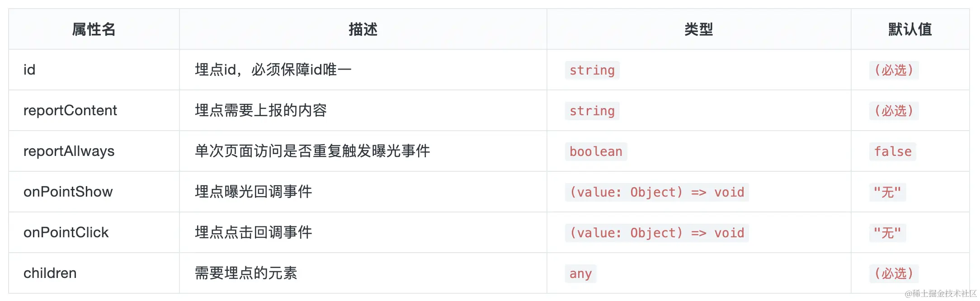Viewport: 980px width, 301px height.
Task: Click the 属性名 column header
Action: (94, 29)
